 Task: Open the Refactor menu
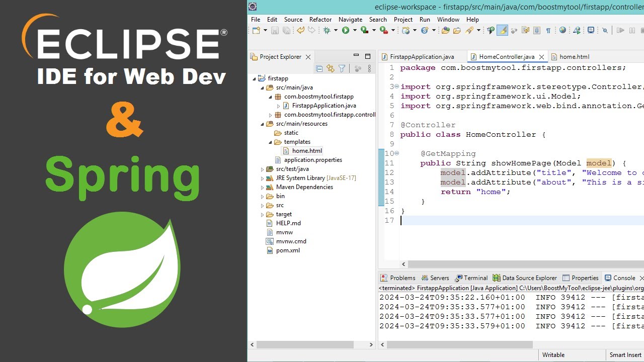pyautogui.click(x=320, y=19)
